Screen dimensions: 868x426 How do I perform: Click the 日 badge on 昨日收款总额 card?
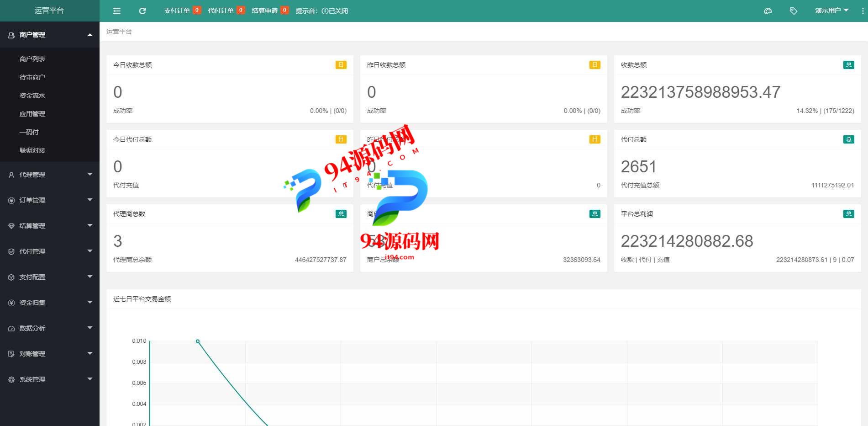pyautogui.click(x=595, y=65)
